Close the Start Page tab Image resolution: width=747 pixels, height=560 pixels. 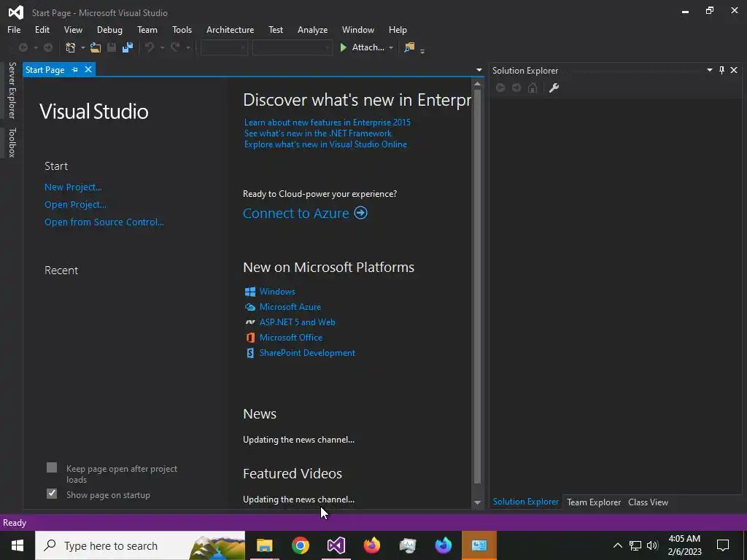[88, 69]
